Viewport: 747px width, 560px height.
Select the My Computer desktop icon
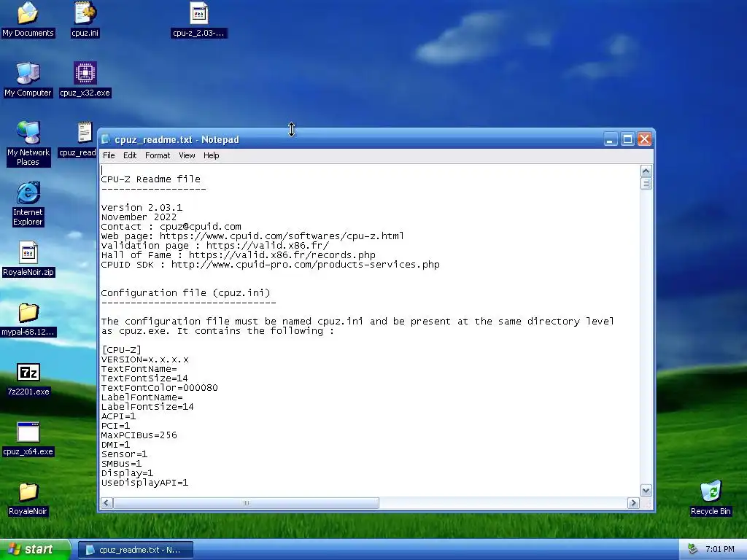[28, 79]
